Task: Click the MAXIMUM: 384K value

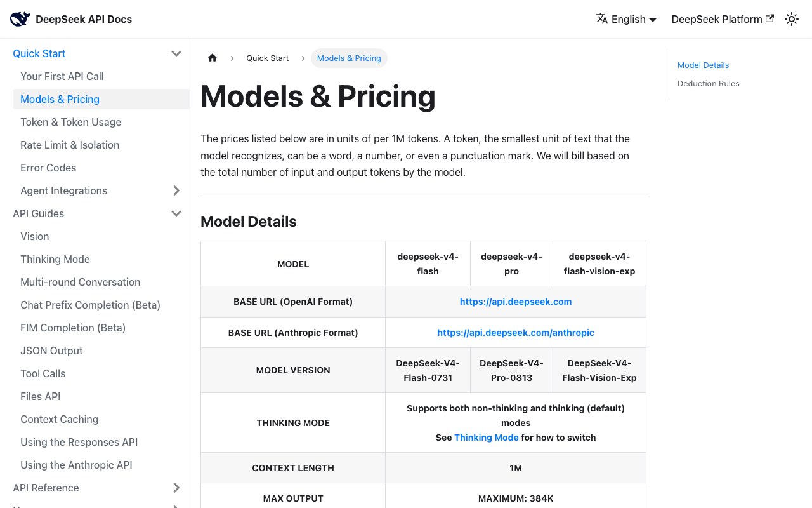Action: [516, 498]
